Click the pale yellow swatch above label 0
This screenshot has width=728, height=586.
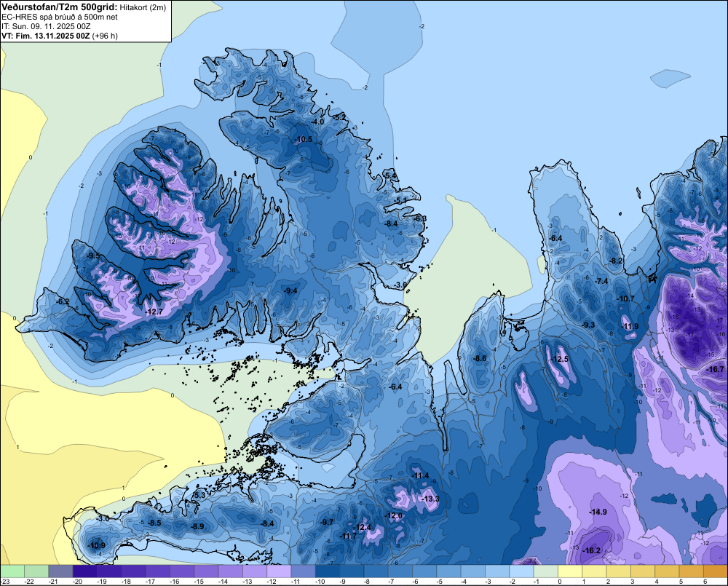pos(570,571)
